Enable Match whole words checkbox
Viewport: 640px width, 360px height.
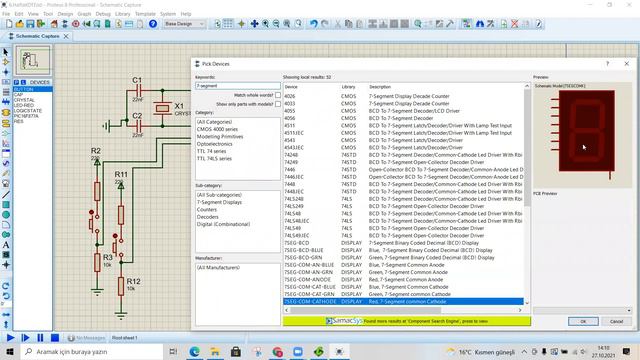click(278, 95)
